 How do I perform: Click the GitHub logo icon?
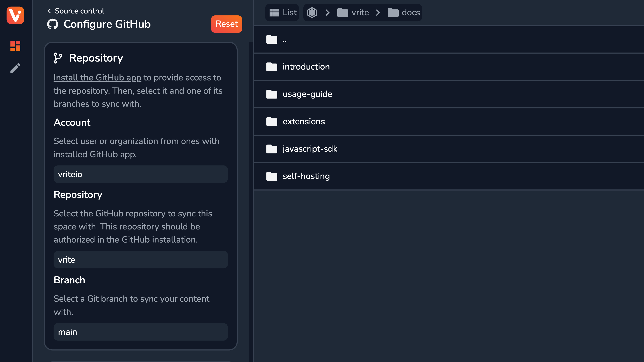tap(53, 24)
